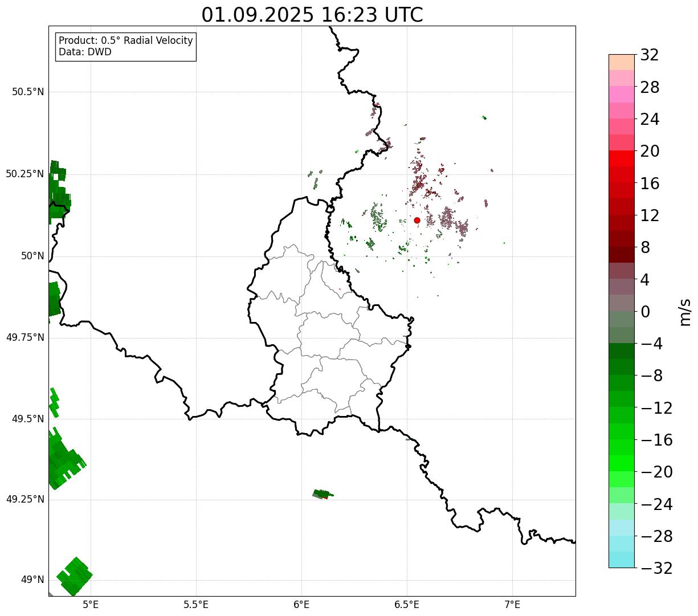Click the colorbar tick label 0
The width and height of the screenshot is (698, 616).
pyautogui.click(x=645, y=312)
